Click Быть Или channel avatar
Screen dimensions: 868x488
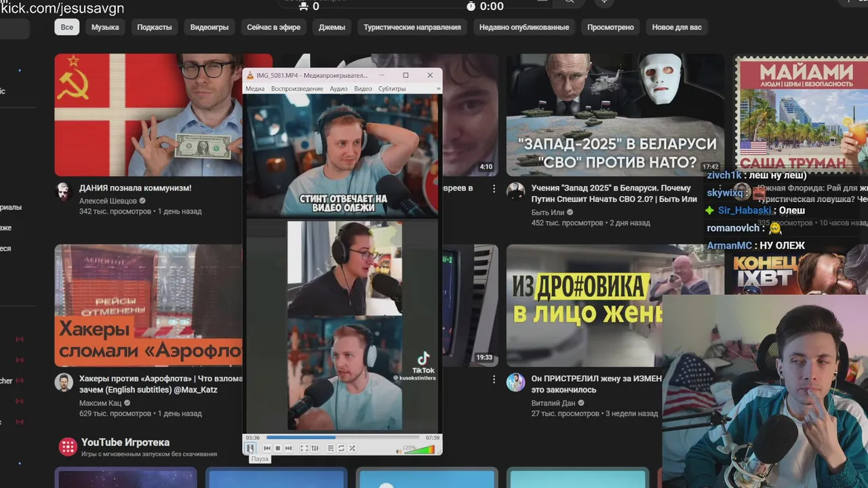click(515, 191)
